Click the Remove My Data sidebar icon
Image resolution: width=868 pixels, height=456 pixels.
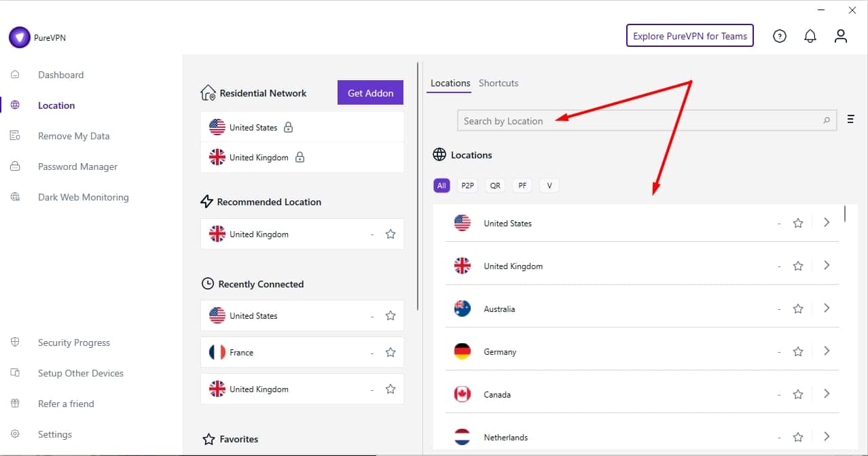[x=15, y=136]
